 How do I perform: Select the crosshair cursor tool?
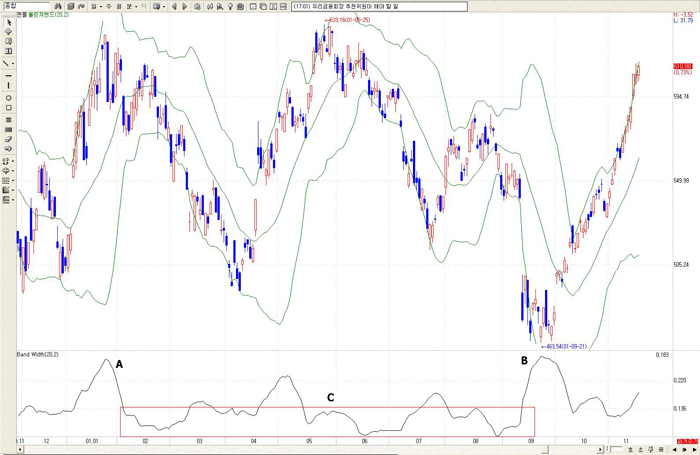click(x=8, y=32)
